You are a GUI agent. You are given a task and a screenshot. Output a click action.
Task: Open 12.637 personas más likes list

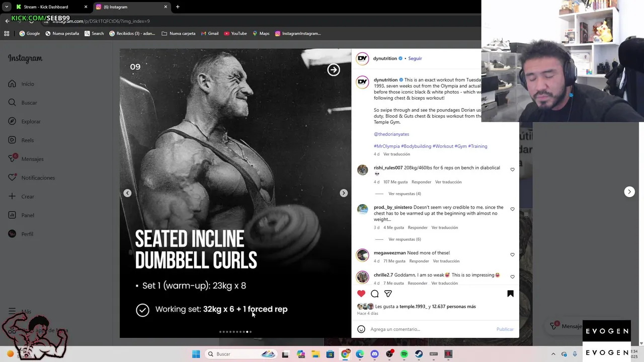pos(454,306)
